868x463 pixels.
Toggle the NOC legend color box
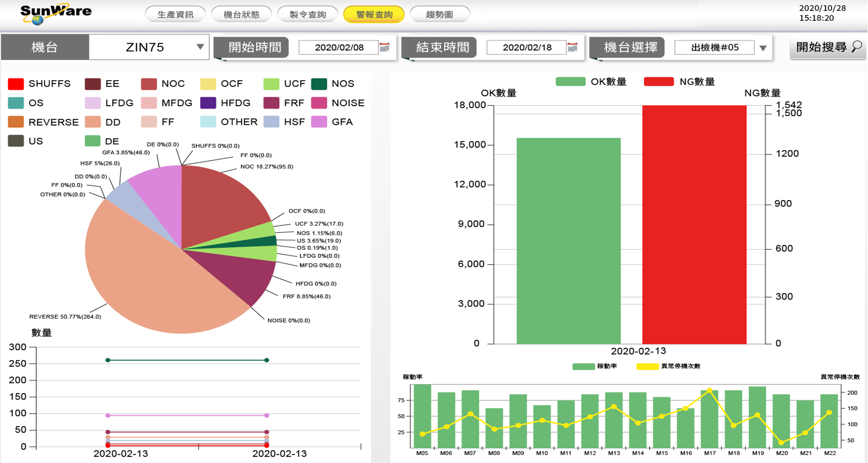pyautogui.click(x=149, y=84)
